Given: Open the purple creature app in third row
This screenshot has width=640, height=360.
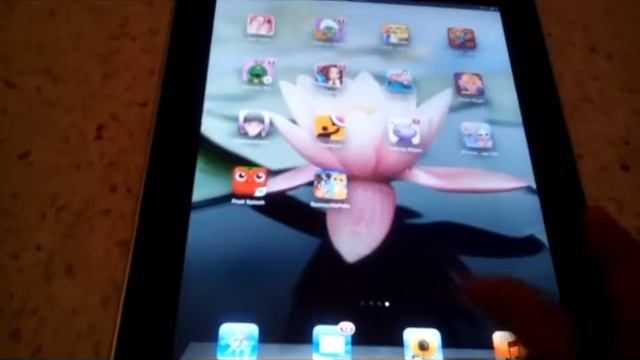Looking at the screenshot, I should pos(404,132).
